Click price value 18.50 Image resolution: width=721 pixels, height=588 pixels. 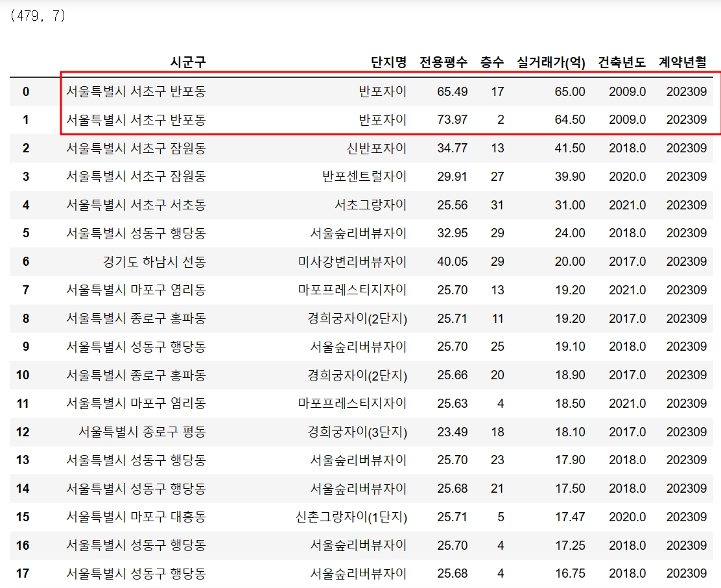click(570, 404)
